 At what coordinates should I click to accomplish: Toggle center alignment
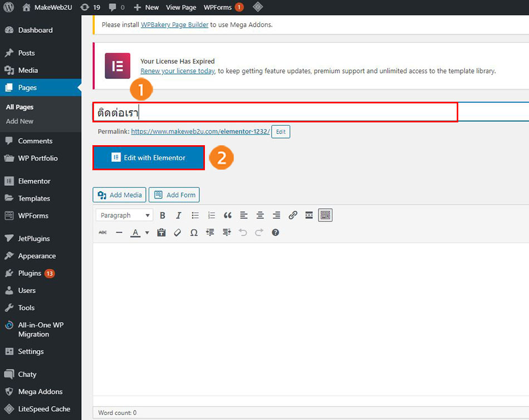[x=260, y=215]
